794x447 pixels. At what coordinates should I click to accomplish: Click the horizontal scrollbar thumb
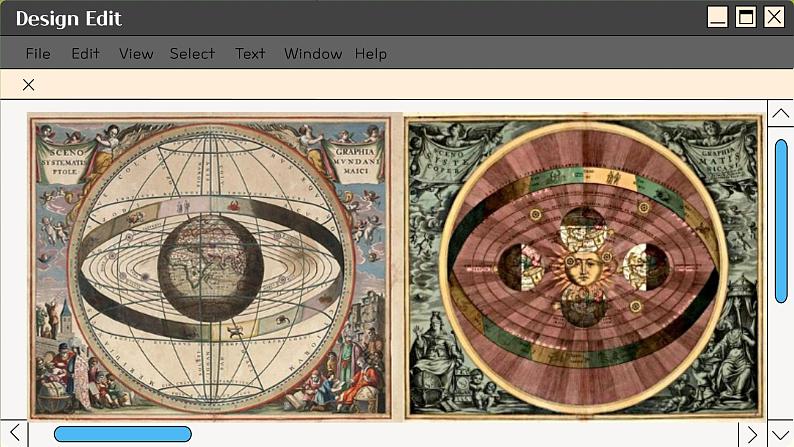point(123,434)
